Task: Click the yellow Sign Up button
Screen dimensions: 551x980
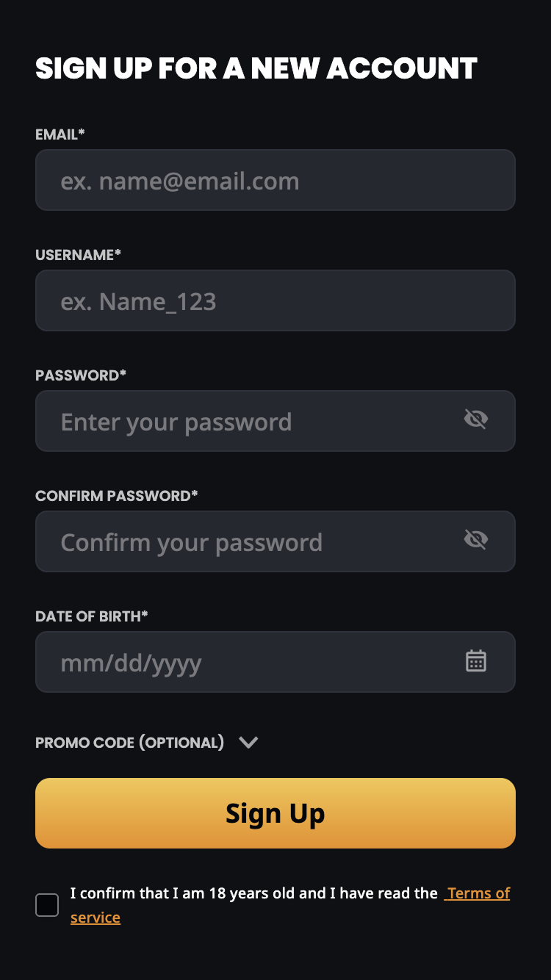Action: click(x=275, y=813)
